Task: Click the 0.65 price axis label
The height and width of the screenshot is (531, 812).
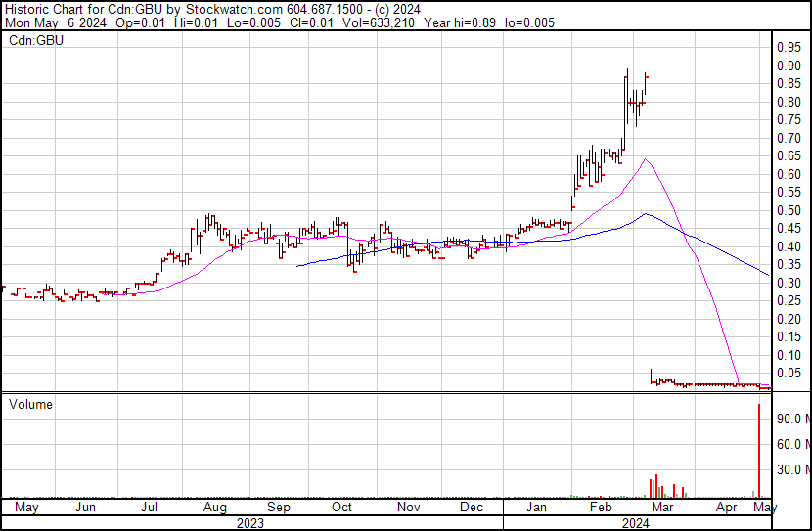Action: point(789,156)
